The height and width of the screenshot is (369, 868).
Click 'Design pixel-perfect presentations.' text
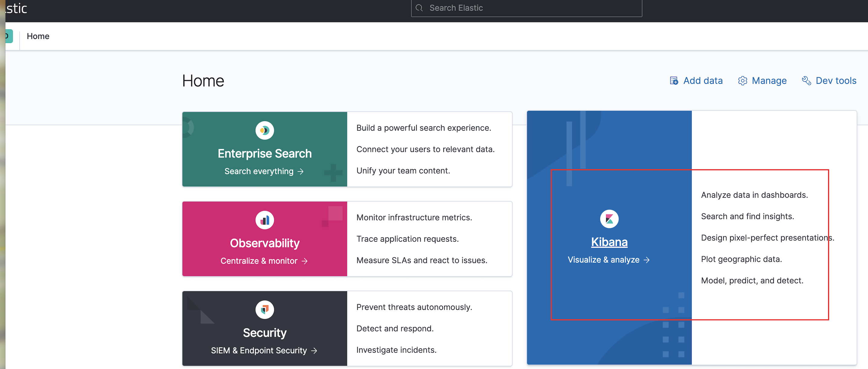point(767,238)
